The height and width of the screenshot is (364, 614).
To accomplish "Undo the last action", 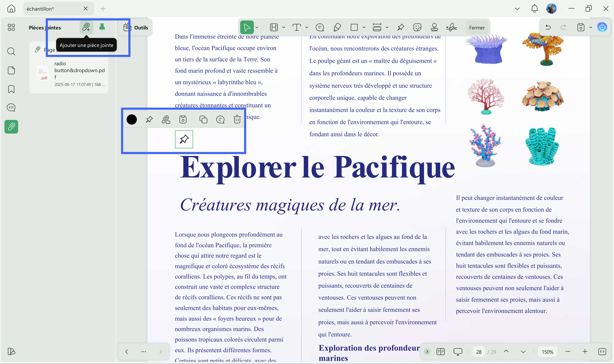I will coord(548,27).
